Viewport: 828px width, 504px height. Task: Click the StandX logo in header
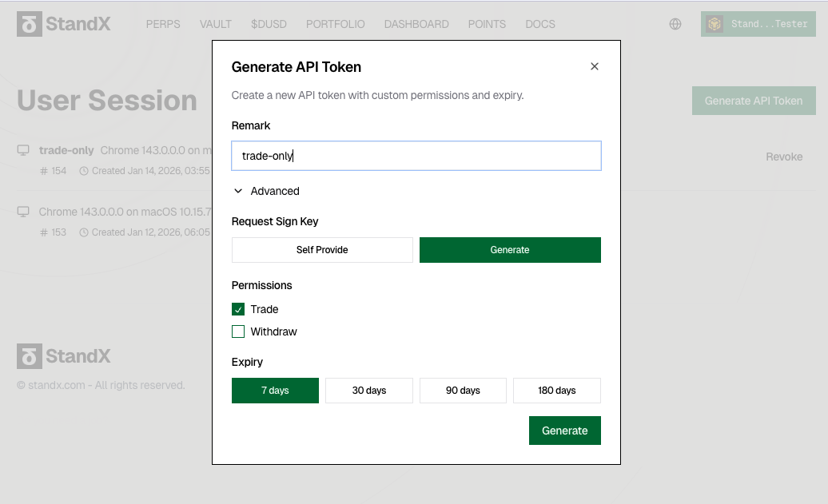tap(64, 24)
